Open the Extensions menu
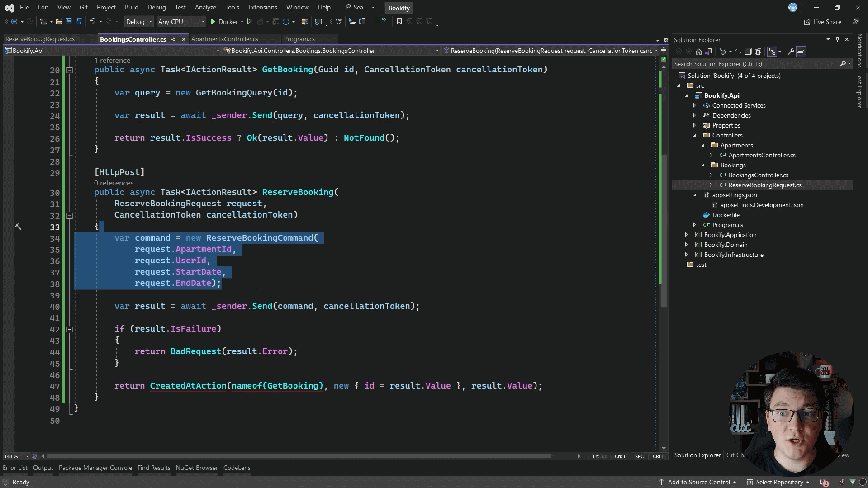The width and height of the screenshot is (868, 488). [x=262, y=8]
